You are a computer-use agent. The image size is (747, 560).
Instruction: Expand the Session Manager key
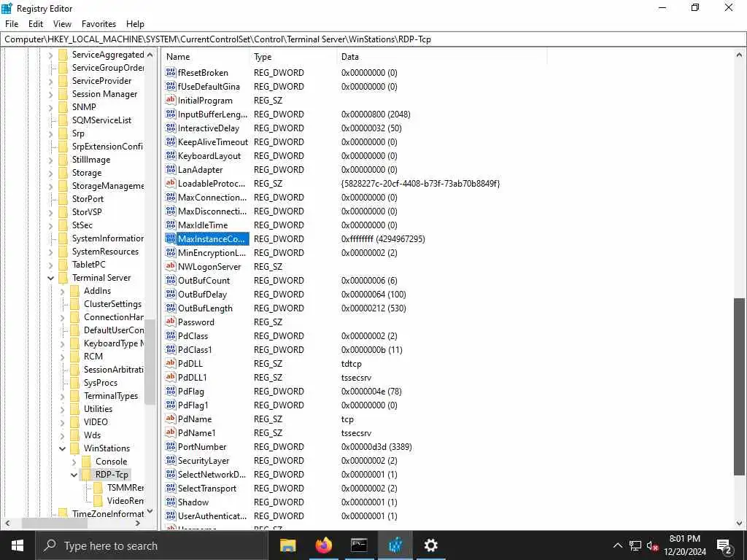pyautogui.click(x=51, y=94)
